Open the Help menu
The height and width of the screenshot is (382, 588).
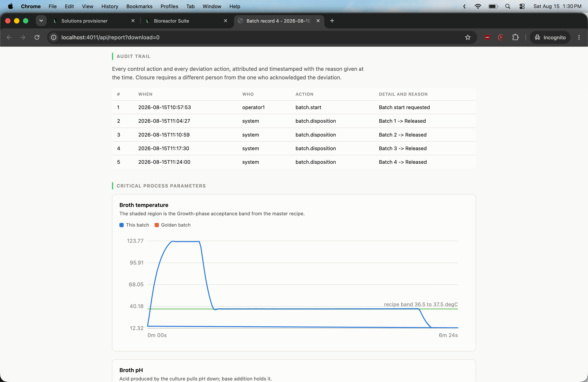[235, 6]
